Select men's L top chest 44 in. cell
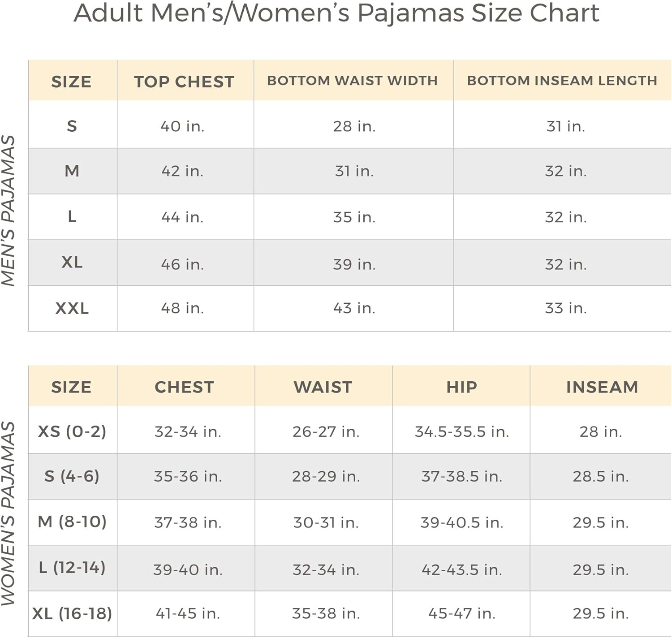The image size is (672, 638). 182,217
